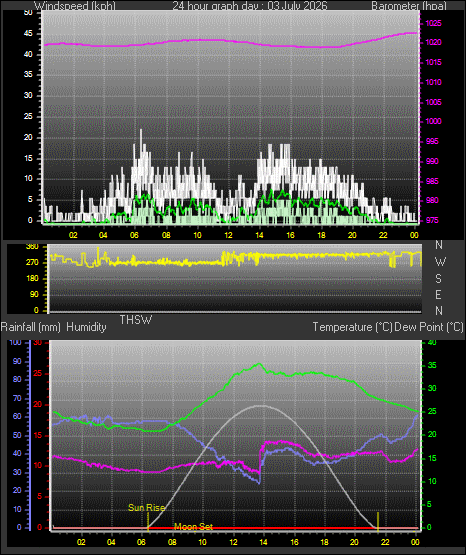466x555 pixels.
Task: Click compass letter W beside direction chart
Action: point(440,262)
